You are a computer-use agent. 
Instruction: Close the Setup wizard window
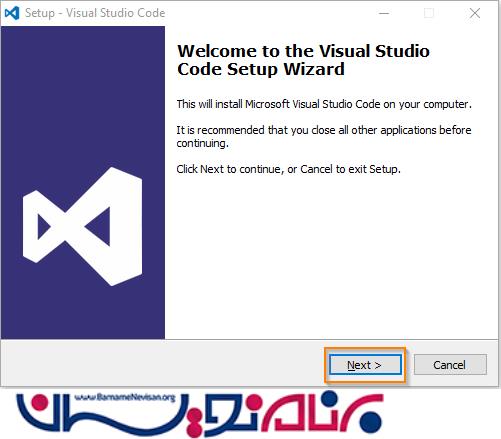475,13
